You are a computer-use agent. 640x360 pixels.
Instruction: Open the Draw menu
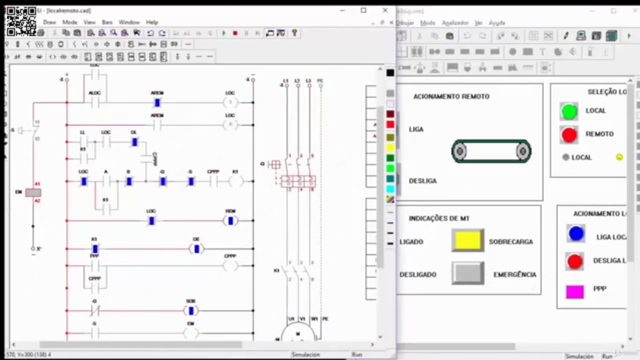coord(49,22)
